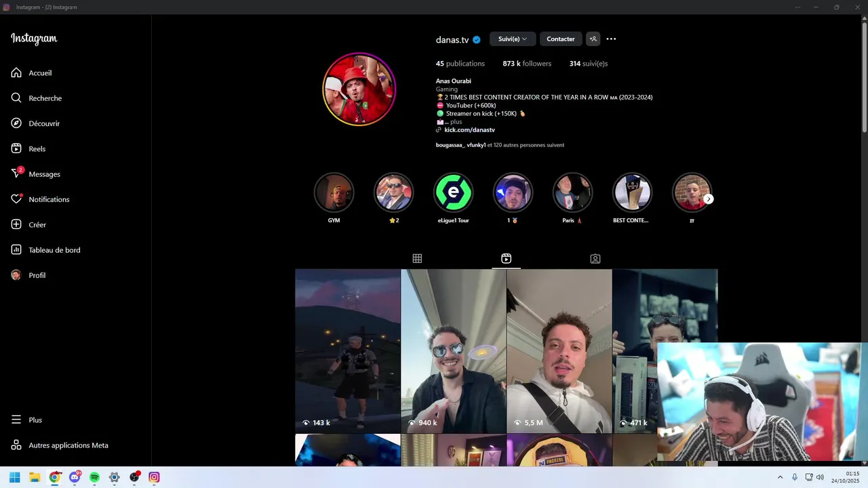Open the Paris story highlight
The width and height of the screenshot is (868, 488).
(572, 192)
